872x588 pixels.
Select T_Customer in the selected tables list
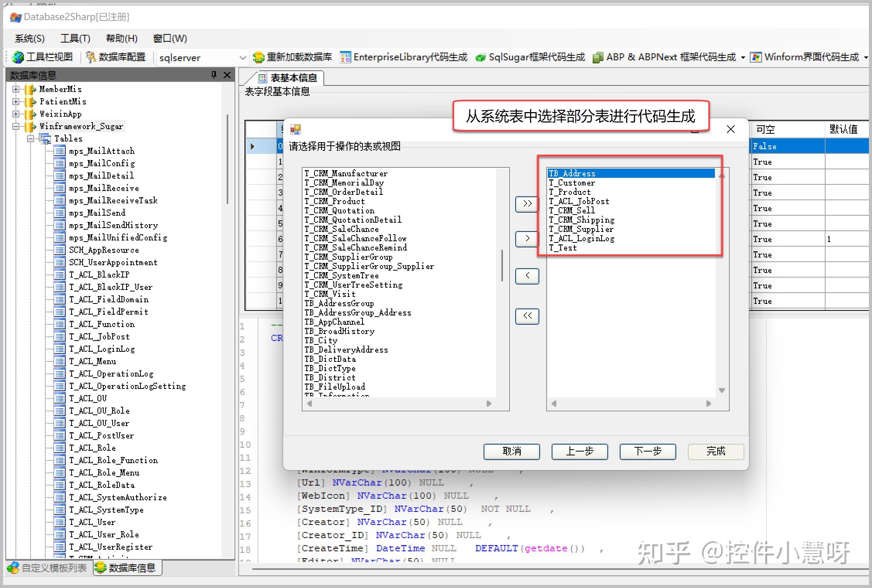tap(572, 182)
